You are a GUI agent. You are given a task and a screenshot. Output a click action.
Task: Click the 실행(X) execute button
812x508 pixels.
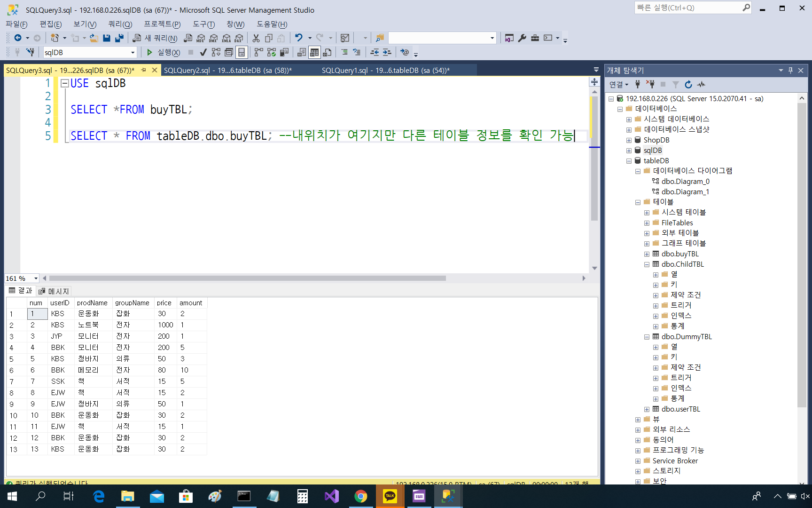click(x=163, y=52)
